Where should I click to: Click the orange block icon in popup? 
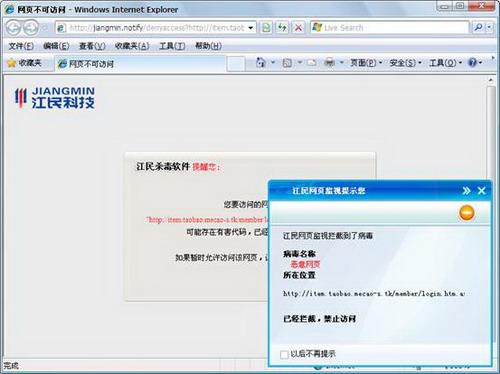[x=466, y=213]
